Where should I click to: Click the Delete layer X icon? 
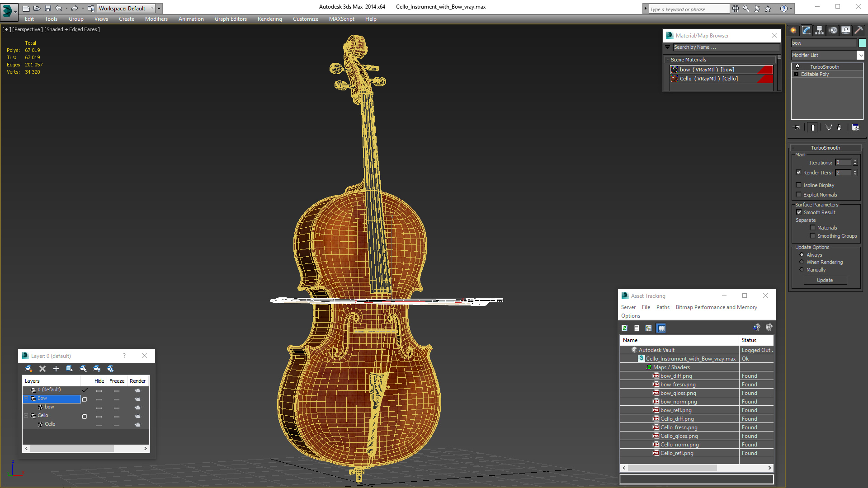42,369
